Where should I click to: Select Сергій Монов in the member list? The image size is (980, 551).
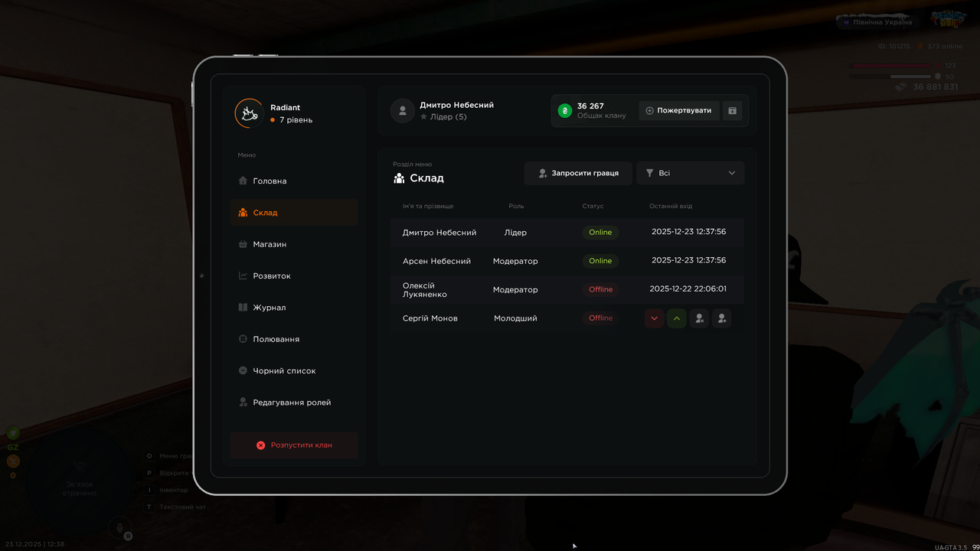tap(430, 318)
